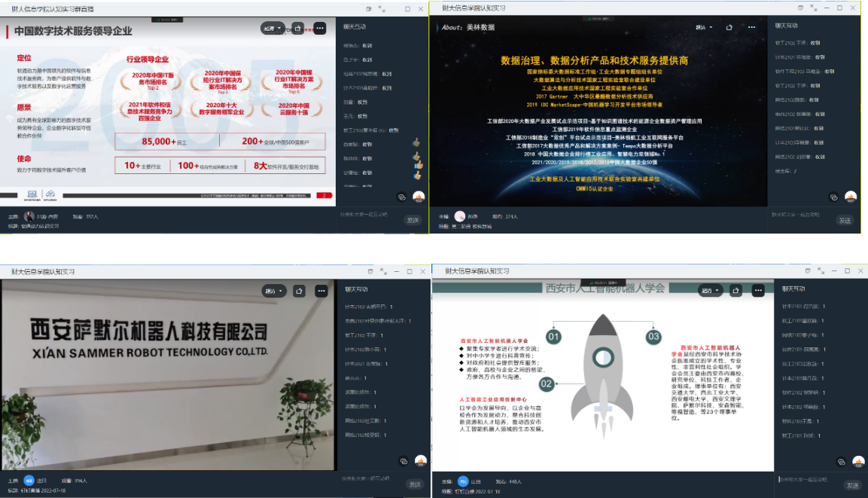
Task: Switch 中国数字技术服务领导企业 window to mini-window mode
Action: click(x=369, y=9)
